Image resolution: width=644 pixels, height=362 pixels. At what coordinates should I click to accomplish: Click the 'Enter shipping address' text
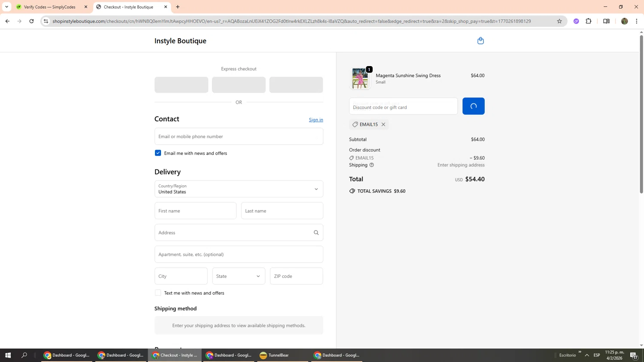[x=461, y=165]
